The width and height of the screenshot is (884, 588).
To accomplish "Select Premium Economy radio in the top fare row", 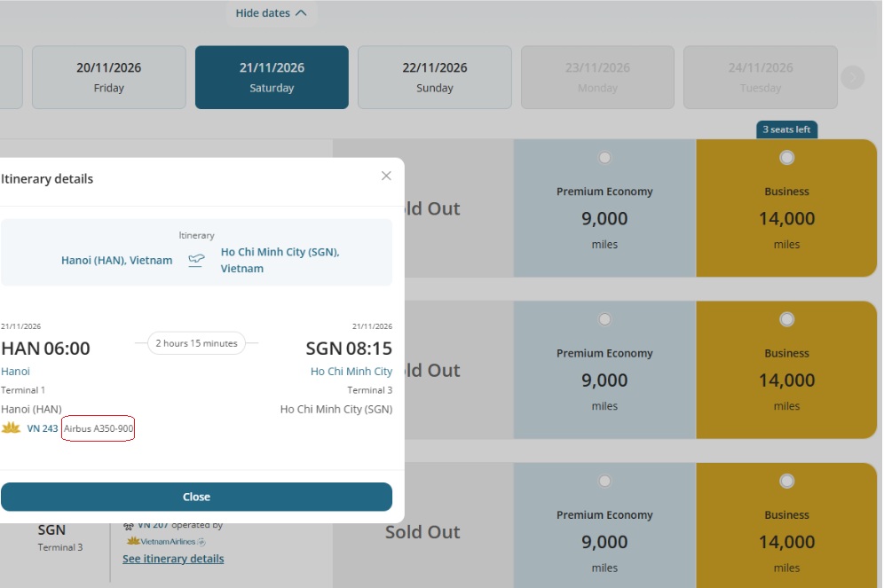I will (604, 158).
